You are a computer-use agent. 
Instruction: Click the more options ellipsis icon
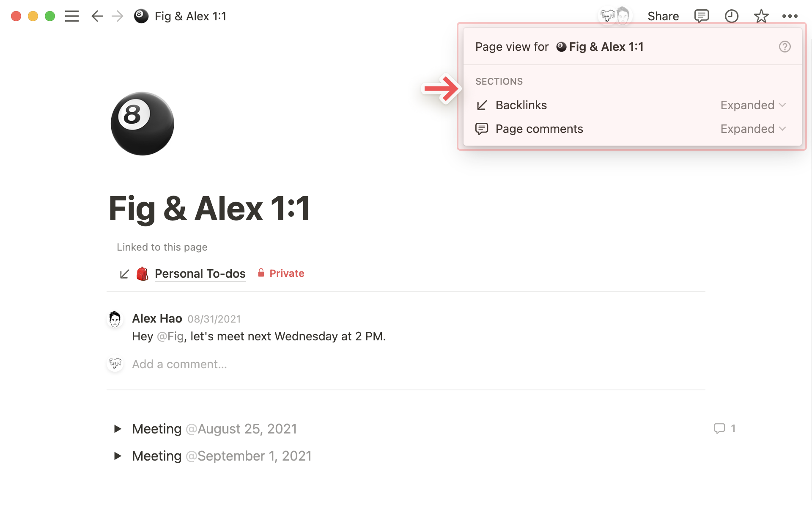791,16
